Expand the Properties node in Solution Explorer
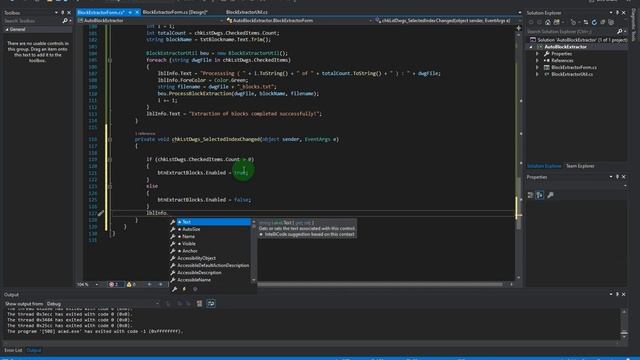This screenshot has height=360, width=640. pyautogui.click(x=538, y=53)
